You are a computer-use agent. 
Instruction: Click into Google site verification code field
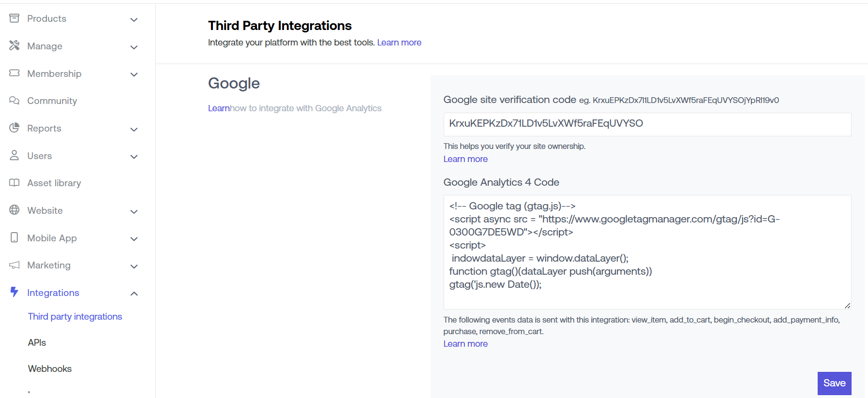click(x=647, y=124)
